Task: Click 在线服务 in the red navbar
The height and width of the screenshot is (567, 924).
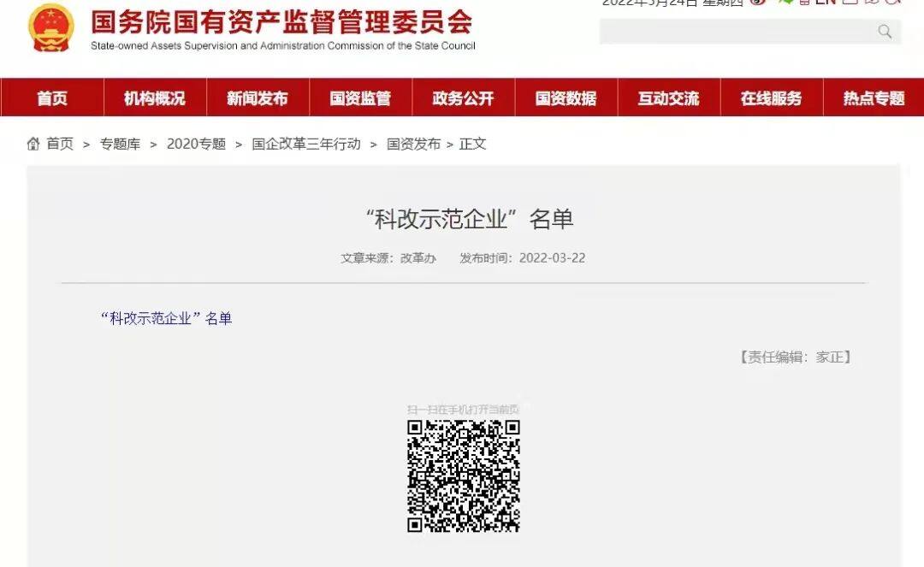Action: (x=771, y=98)
